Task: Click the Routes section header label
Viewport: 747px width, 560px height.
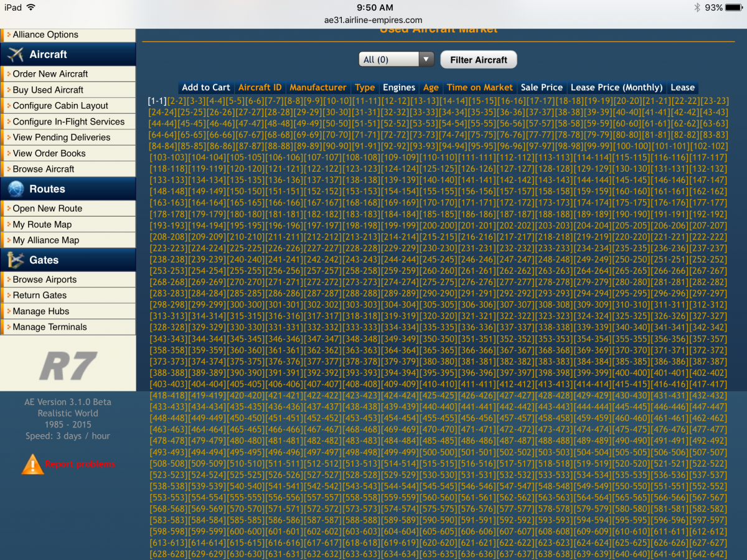Action: click(x=47, y=189)
